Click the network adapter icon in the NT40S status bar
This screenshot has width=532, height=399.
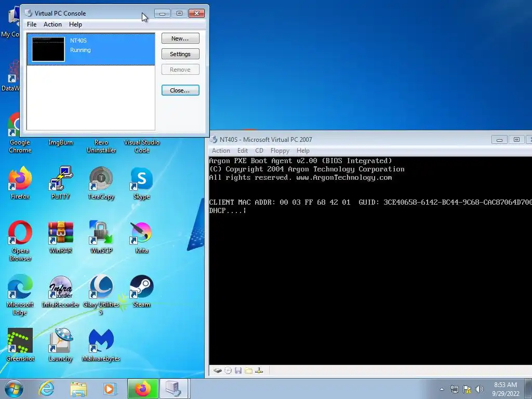point(259,370)
